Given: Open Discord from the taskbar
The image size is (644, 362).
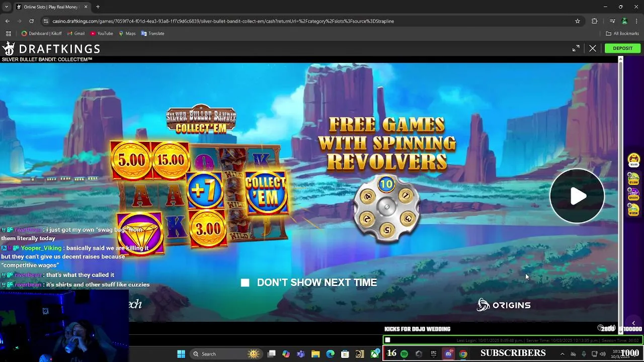Looking at the screenshot, I should pos(448,354).
